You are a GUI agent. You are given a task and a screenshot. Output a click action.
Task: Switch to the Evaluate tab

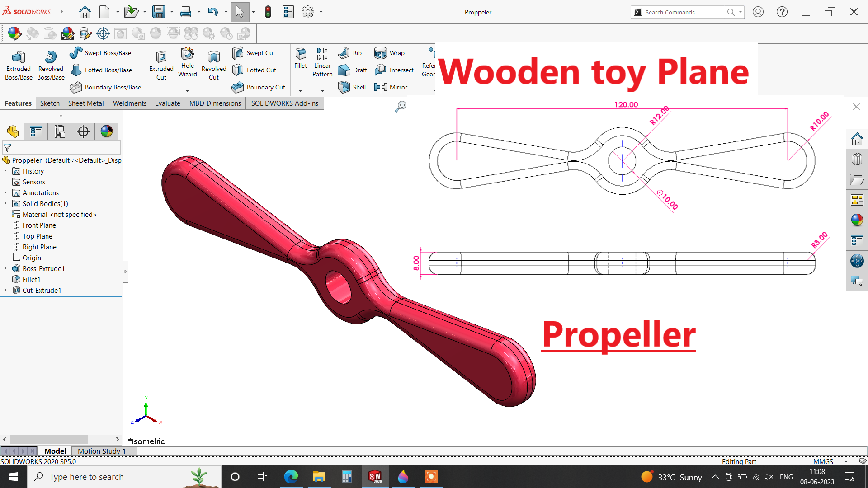(x=167, y=103)
